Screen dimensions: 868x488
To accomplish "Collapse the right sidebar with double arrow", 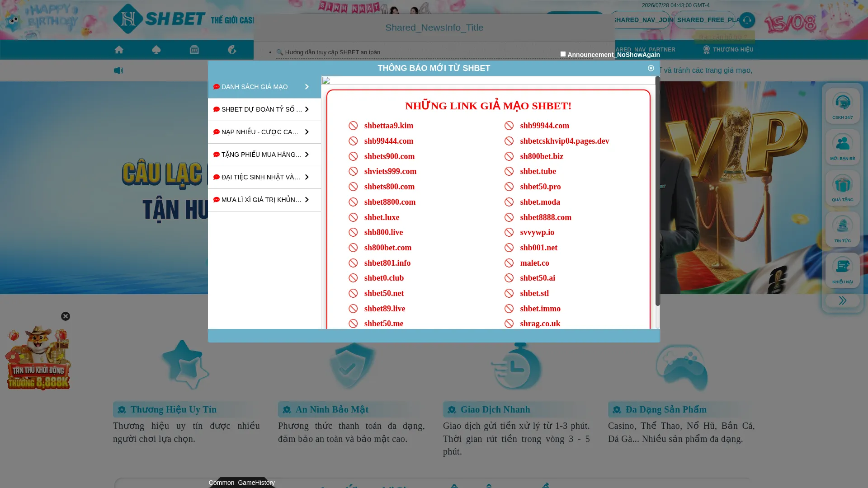I will click(x=843, y=300).
